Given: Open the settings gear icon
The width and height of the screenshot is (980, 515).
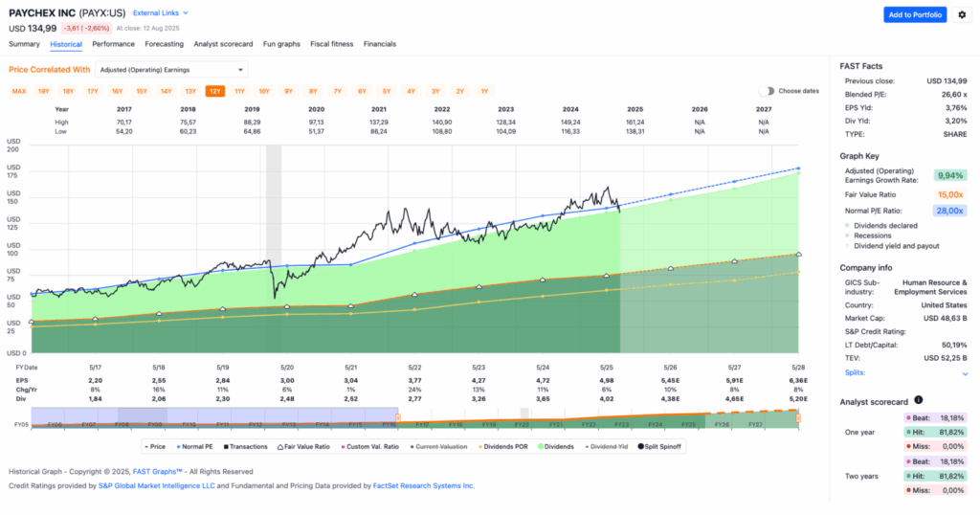Looking at the screenshot, I should tap(962, 15).
